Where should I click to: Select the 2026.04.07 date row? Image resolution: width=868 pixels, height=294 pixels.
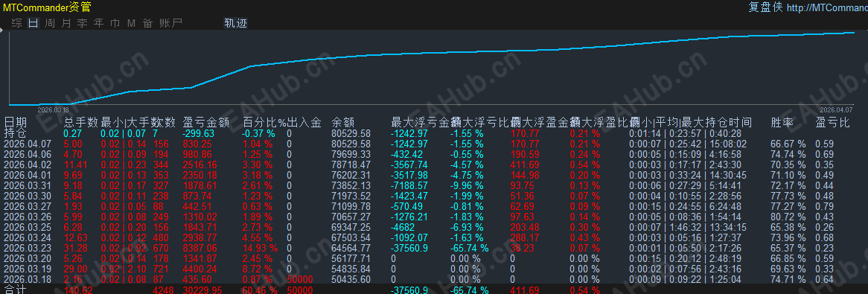coord(27,144)
